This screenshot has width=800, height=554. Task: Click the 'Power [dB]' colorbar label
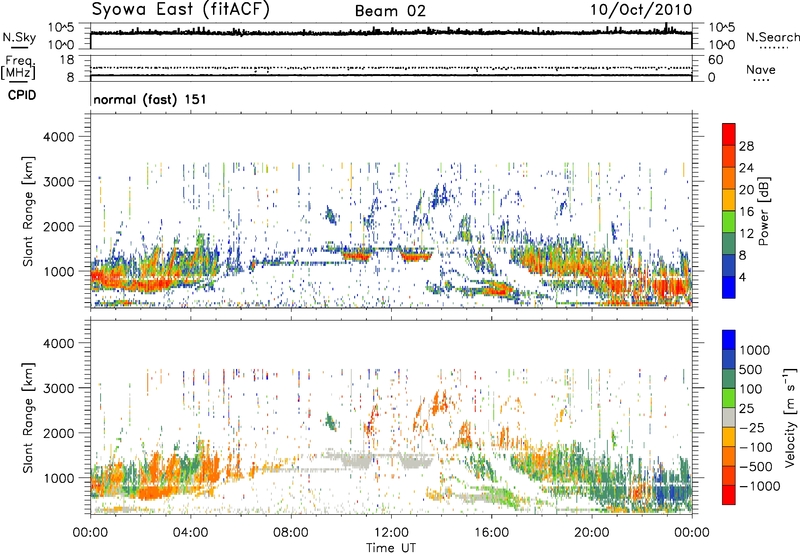click(x=764, y=211)
